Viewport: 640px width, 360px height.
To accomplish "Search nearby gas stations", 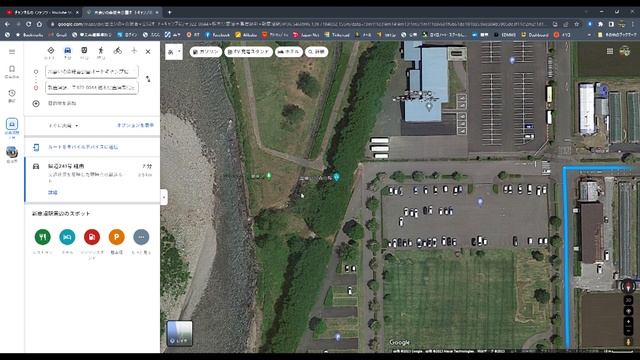I will click(92, 237).
